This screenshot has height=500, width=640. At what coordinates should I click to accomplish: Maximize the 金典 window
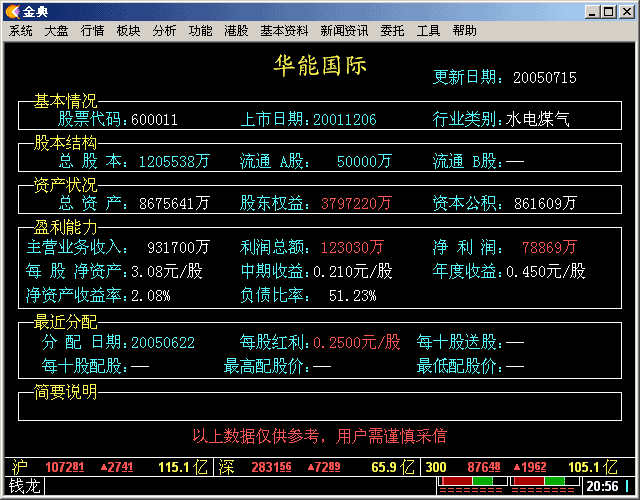click(609, 12)
